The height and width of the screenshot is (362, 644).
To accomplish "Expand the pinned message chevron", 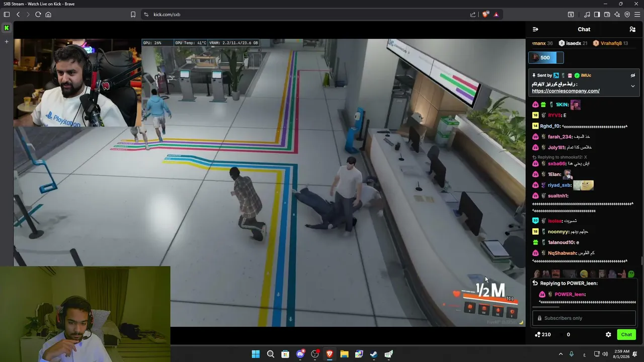I will pyautogui.click(x=633, y=86).
